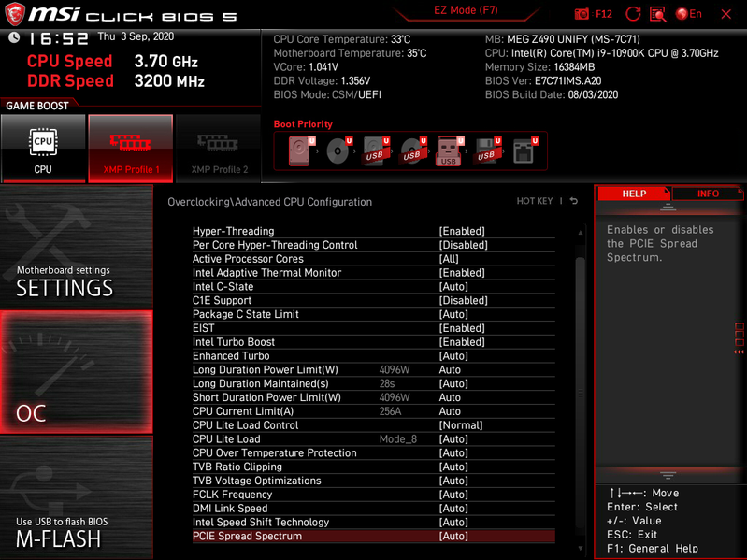Click the GAME BOOST label tab

[x=37, y=106]
